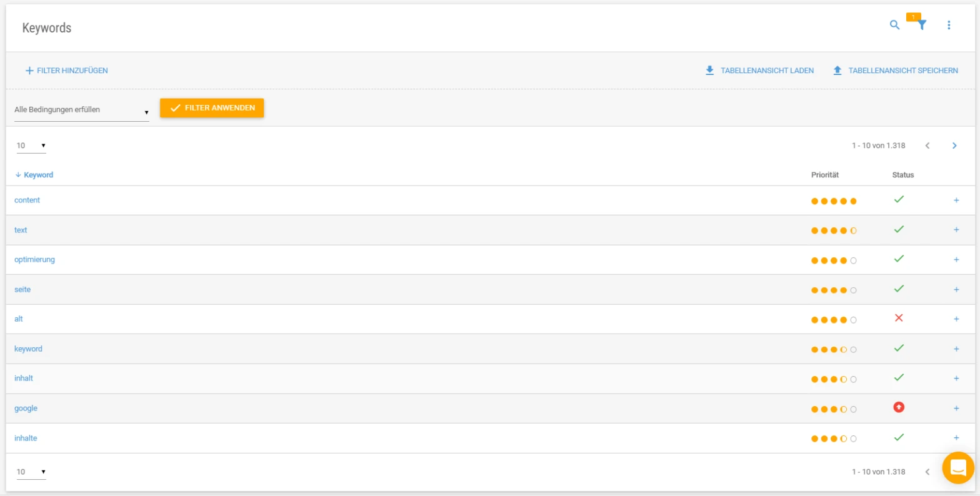980x496 pixels.
Task: Open the 'Alle Bedingungen erfüllen' dropdown
Action: [x=81, y=110]
